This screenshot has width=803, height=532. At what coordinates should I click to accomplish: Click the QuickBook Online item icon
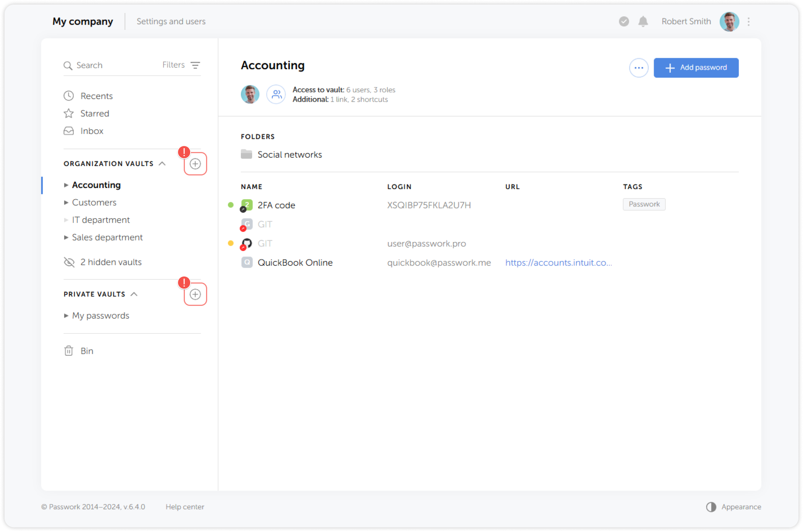246,262
